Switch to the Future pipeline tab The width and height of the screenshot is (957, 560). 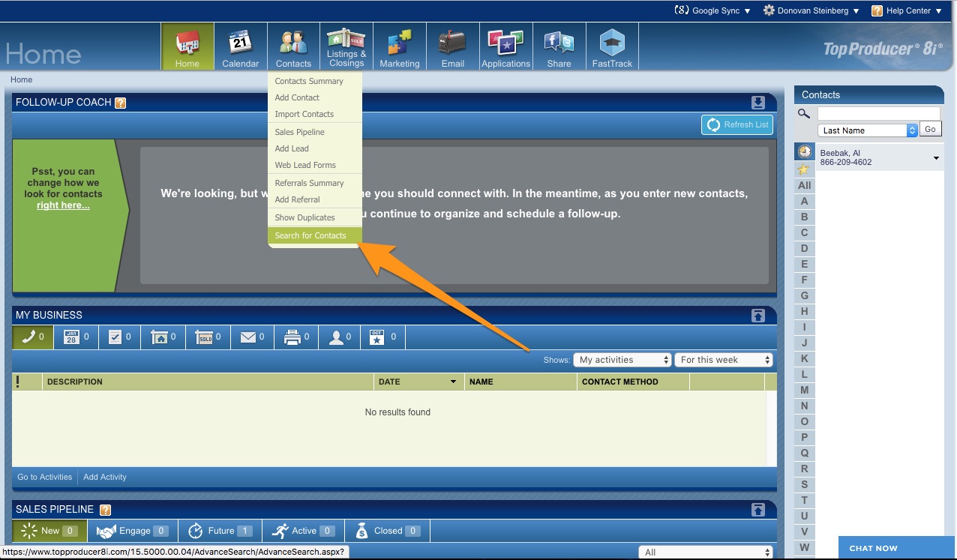[x=220, y=531]
